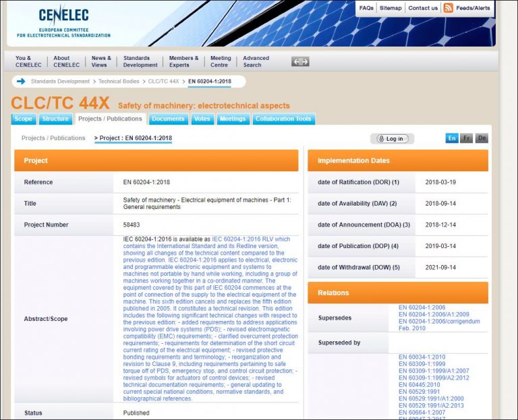
Task: Switch to the Scope tab
Action: click(x=23, y=119)
